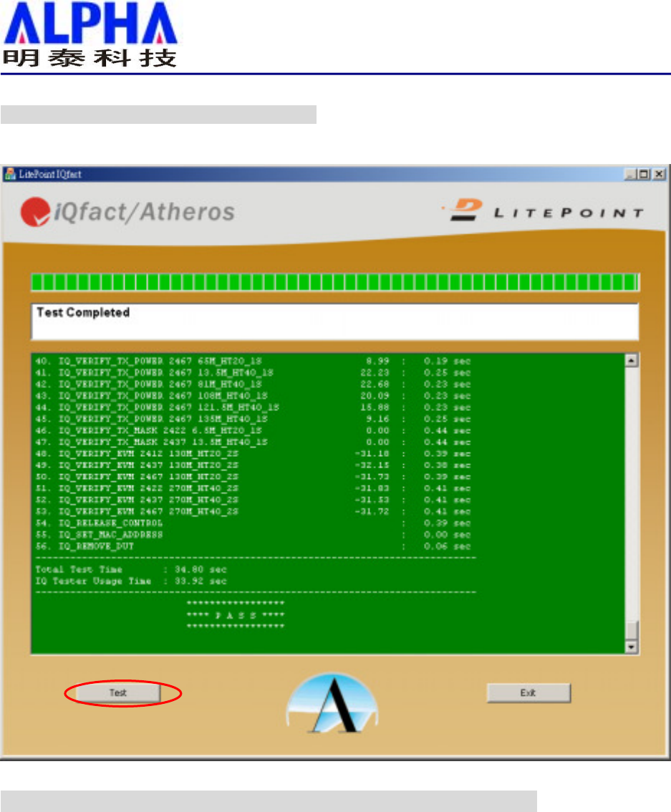Click the LITEPOINT brand text

click(x=569, y=213)
